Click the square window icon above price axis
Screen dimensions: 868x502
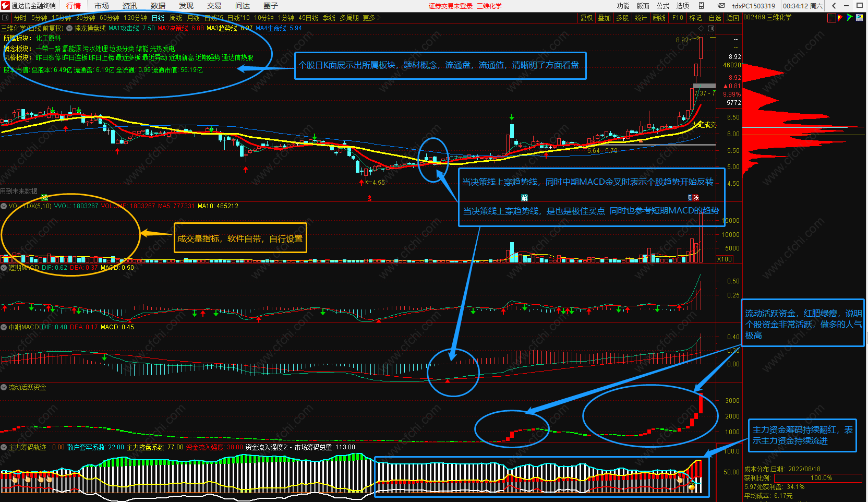click(711, 28)
